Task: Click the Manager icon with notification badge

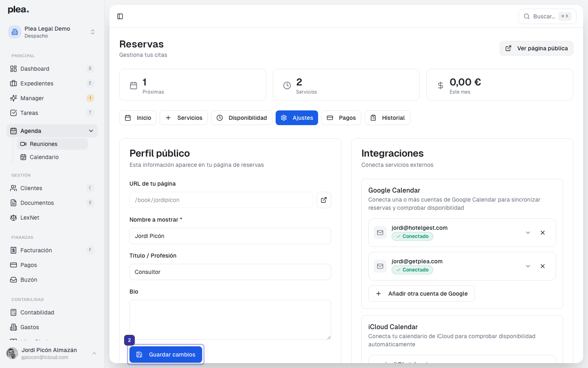Action: (13, 98)
